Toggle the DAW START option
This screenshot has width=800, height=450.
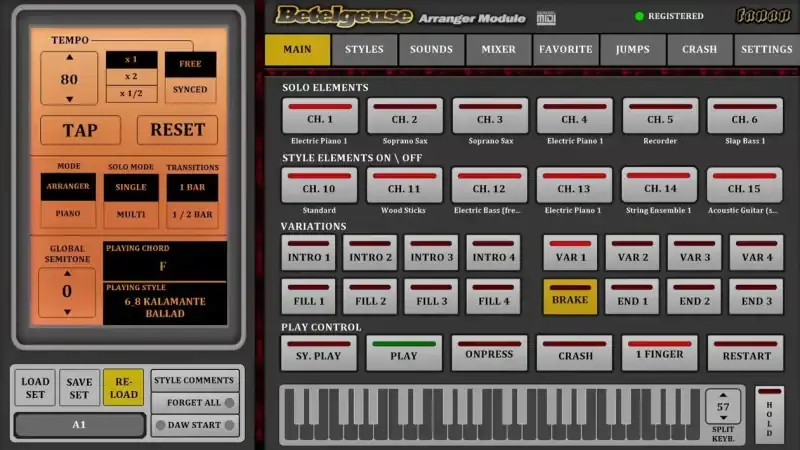click(194, 425)
